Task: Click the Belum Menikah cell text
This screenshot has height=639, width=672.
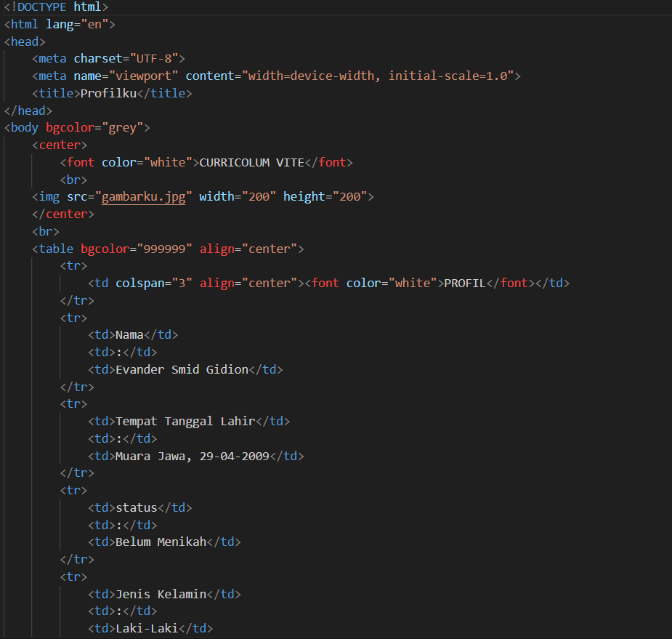Action: tap(161, 542)
